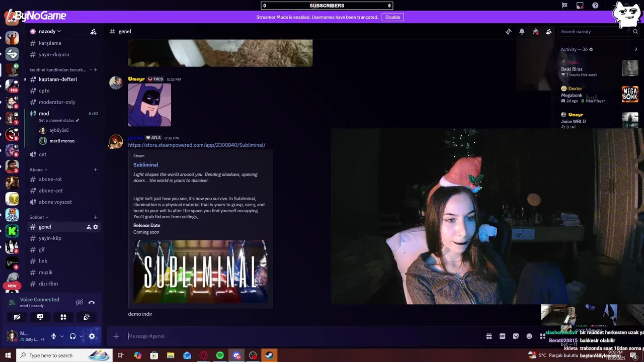644x362 pixels.
Task: Open Activity panel settings gear
Action: click(591, 49)
